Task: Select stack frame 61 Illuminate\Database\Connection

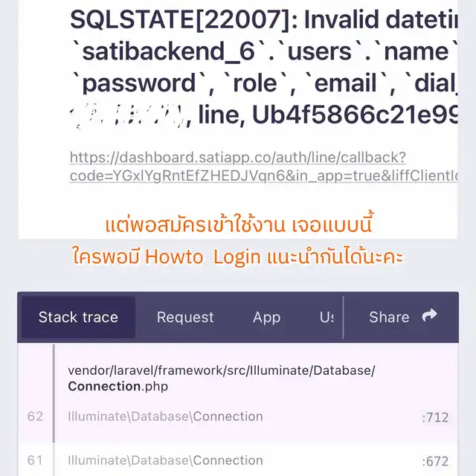Action: click(x=165, y=460)
